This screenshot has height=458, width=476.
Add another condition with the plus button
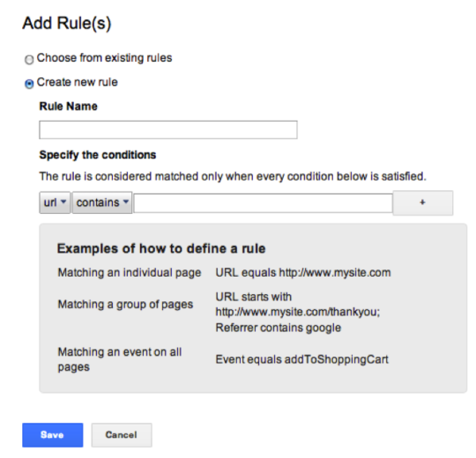(423, 203)
